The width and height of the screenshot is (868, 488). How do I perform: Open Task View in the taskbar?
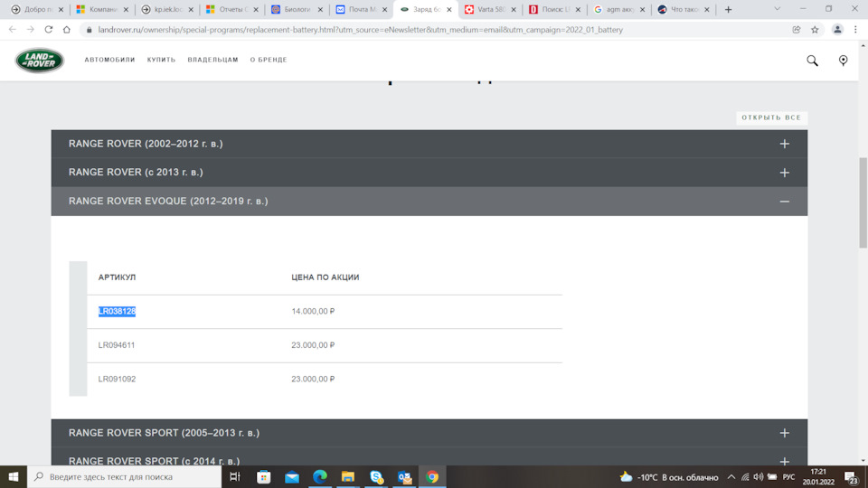(235, 476)
